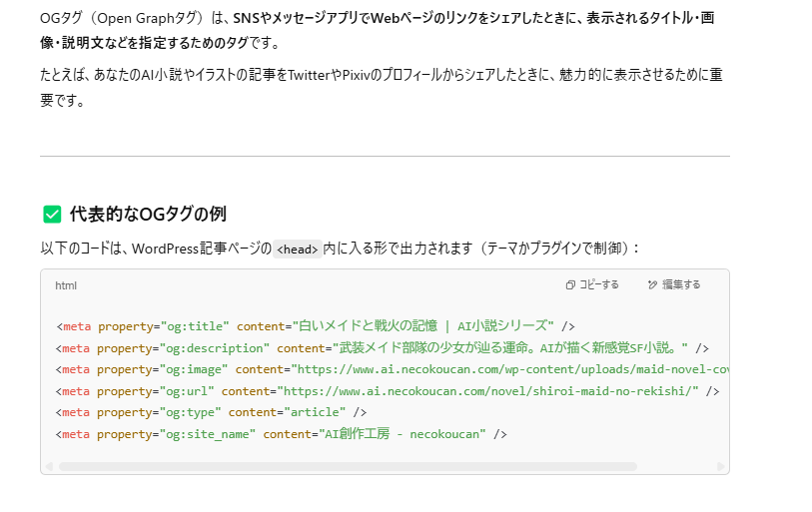
Task: Click the bold SNSやメッセージアプリ sentence text
Action: coord(377,30)
